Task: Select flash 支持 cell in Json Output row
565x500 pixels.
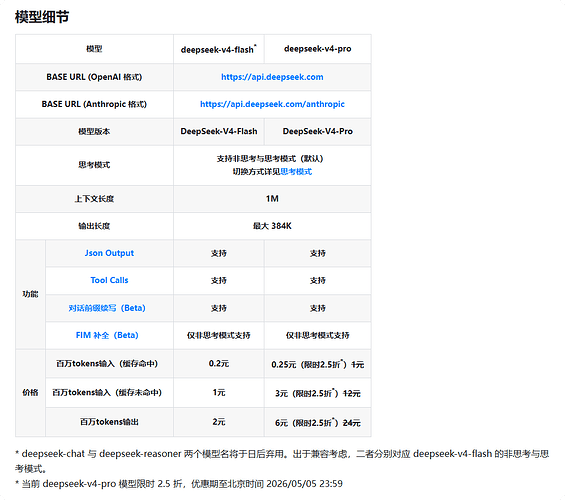Action: click(219, 253)
